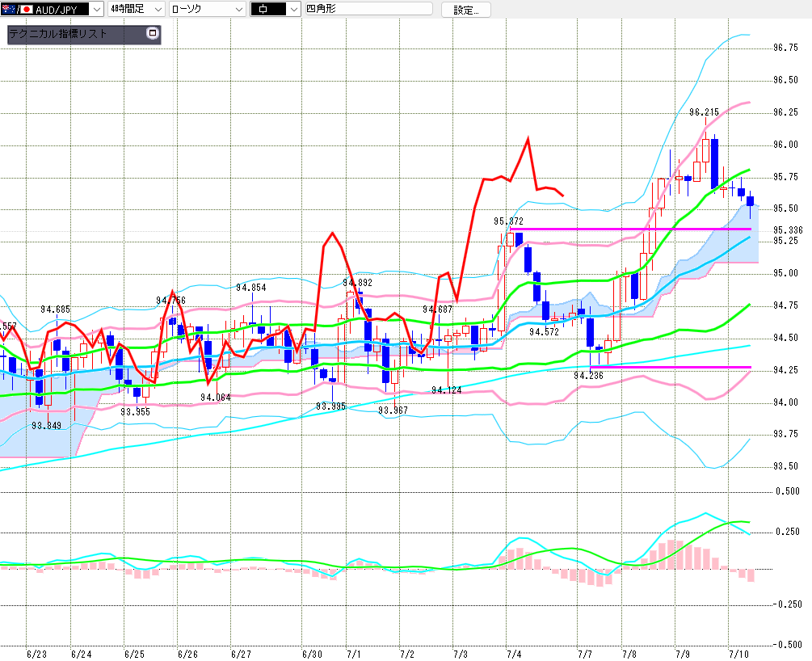This screenshot has width=812, height=661.
Task: Click the 94.064 price label
Action: (x=216, y=398)
